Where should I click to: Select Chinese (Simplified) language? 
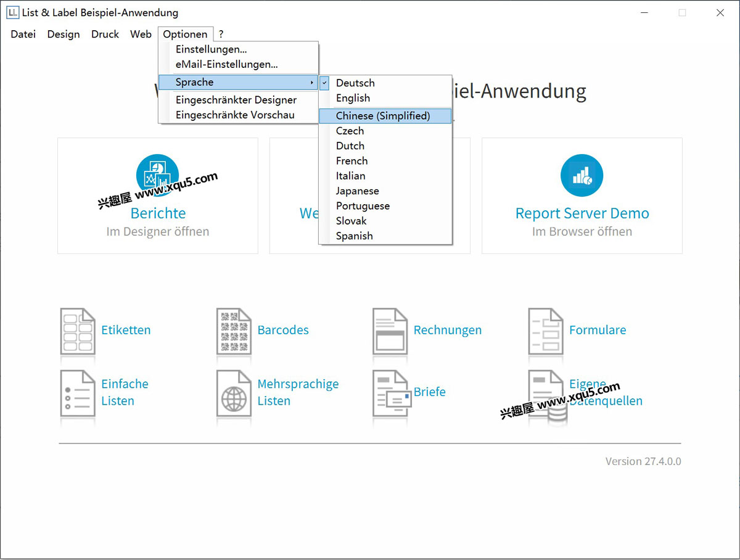coord(385,116)
